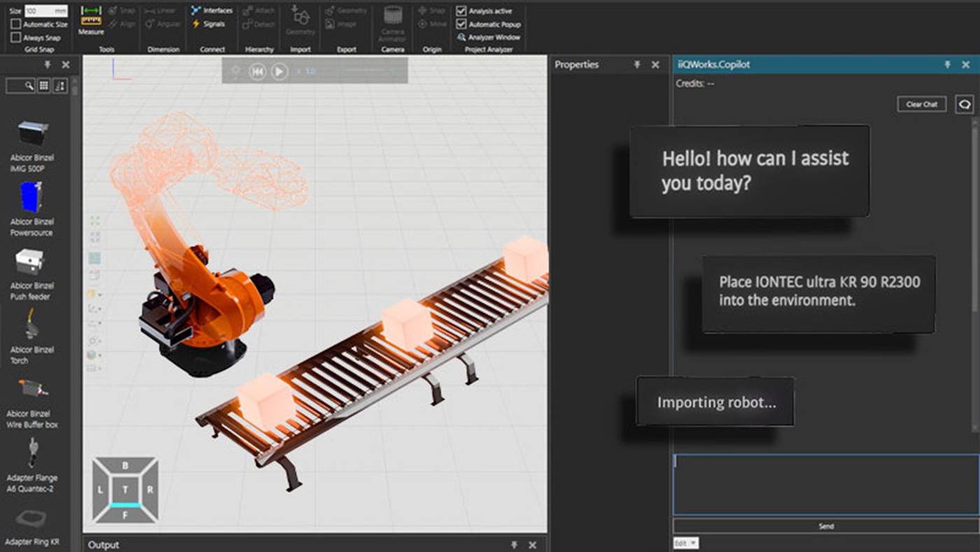Switch to the Properties panel
The image size is (980, 552).
(x=575, y=64)
